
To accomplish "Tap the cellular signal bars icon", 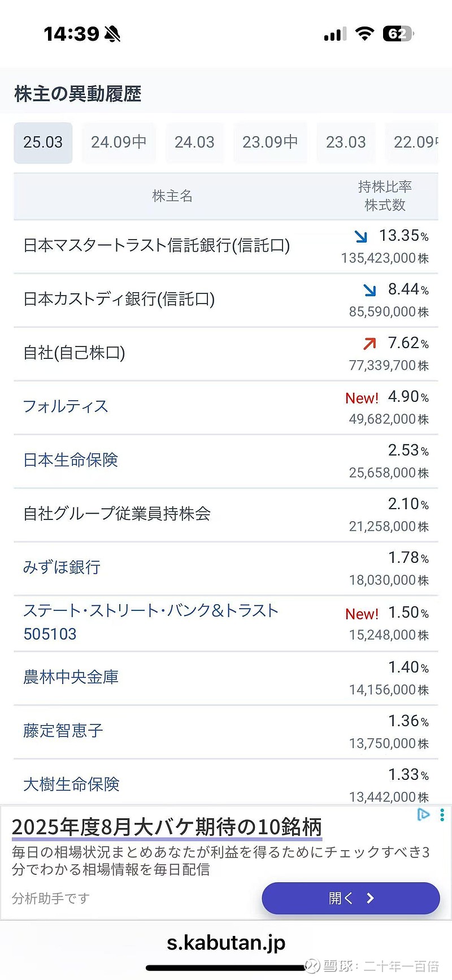I will tap(335, 34).
